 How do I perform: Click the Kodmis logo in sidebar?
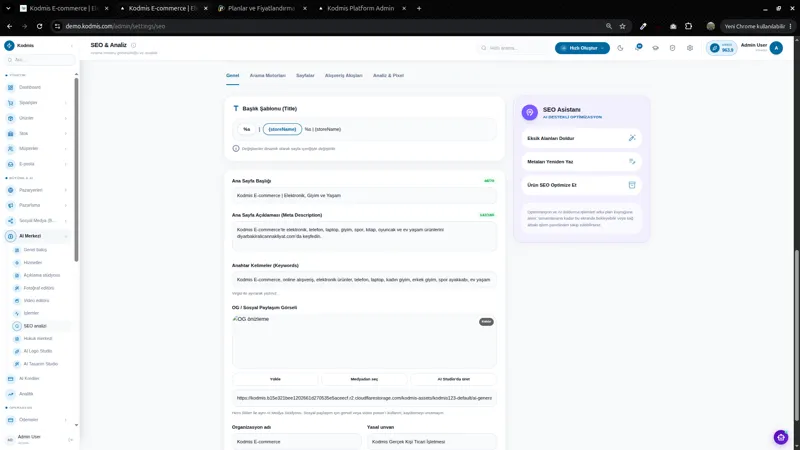(9, 45)
